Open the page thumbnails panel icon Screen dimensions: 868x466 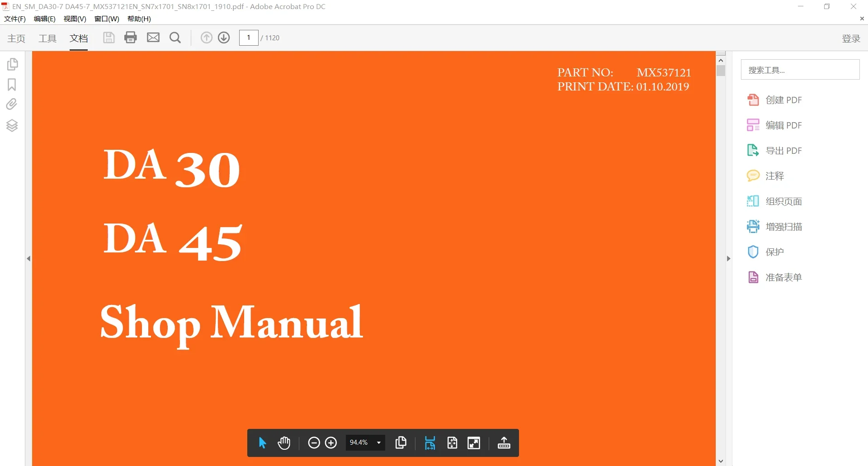click(x=12, y=64)
